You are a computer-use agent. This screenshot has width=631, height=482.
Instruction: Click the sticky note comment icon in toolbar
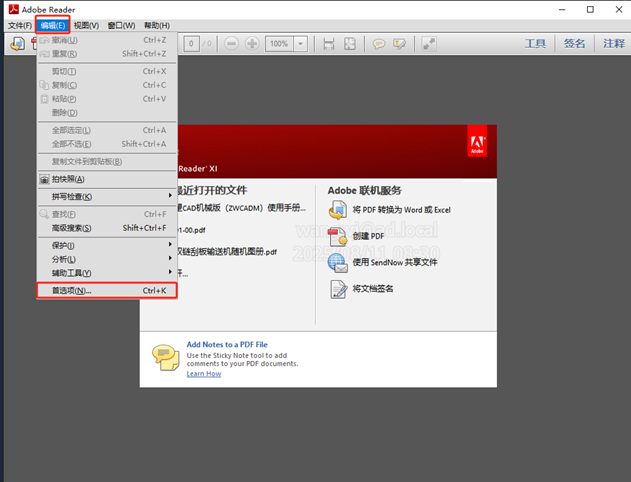[380, 44]
